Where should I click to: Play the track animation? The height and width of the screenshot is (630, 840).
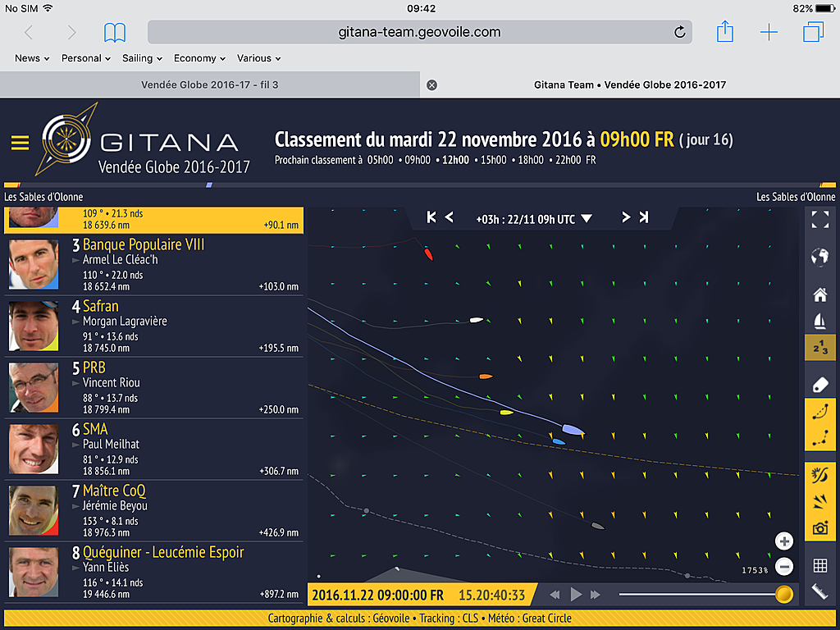click(x=576, y=595)
